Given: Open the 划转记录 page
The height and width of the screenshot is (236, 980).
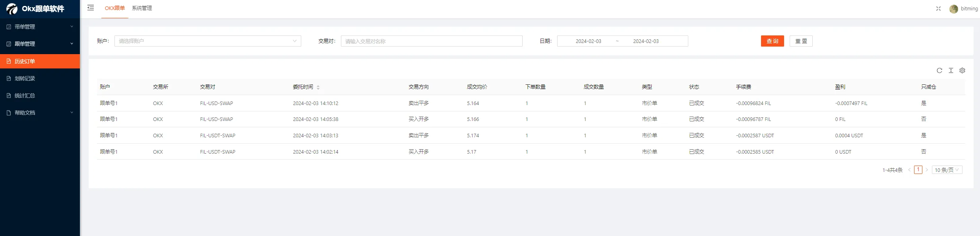Looking at the screenshot, I should coord(40,78).
